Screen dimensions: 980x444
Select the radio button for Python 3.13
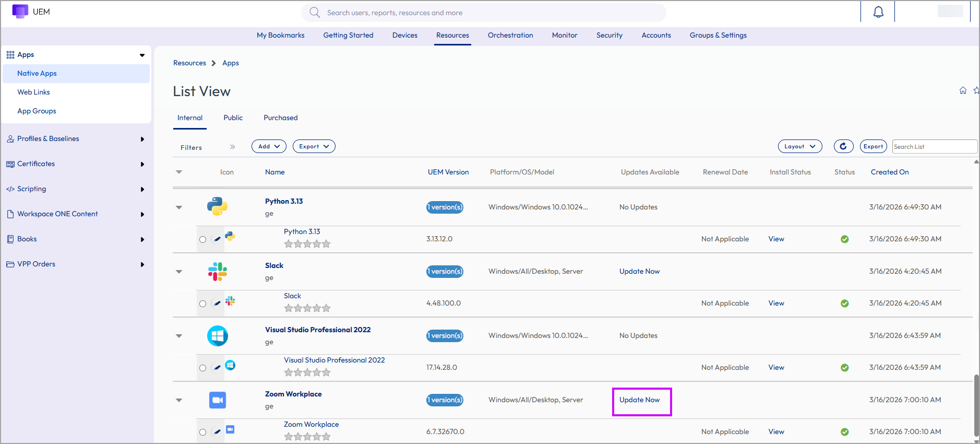pos(202,240)
